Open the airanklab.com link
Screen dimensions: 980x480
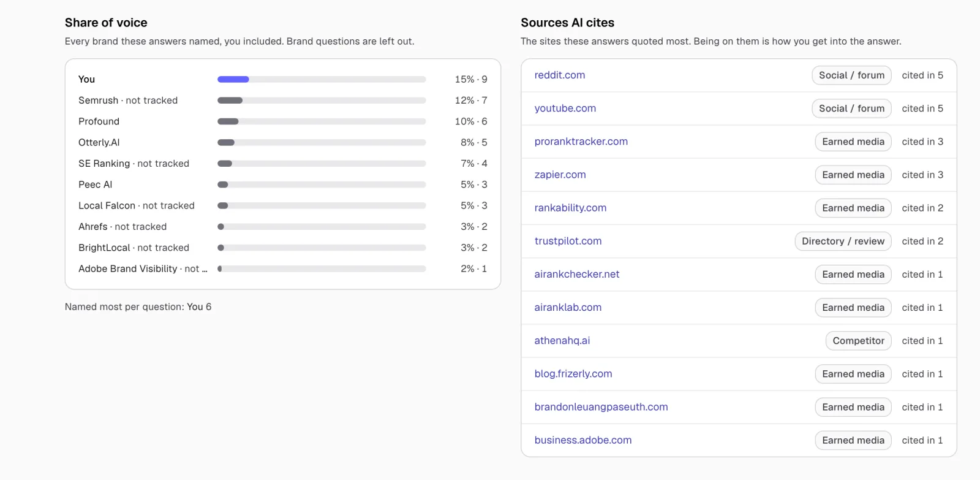568,307
